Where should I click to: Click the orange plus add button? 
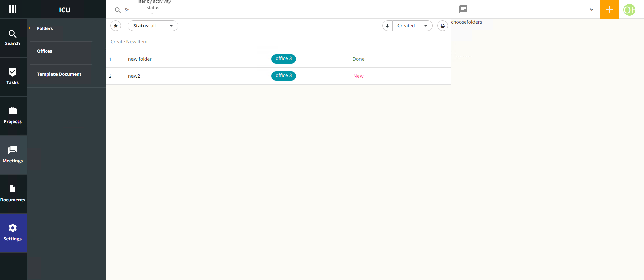(x=609, y=9)
